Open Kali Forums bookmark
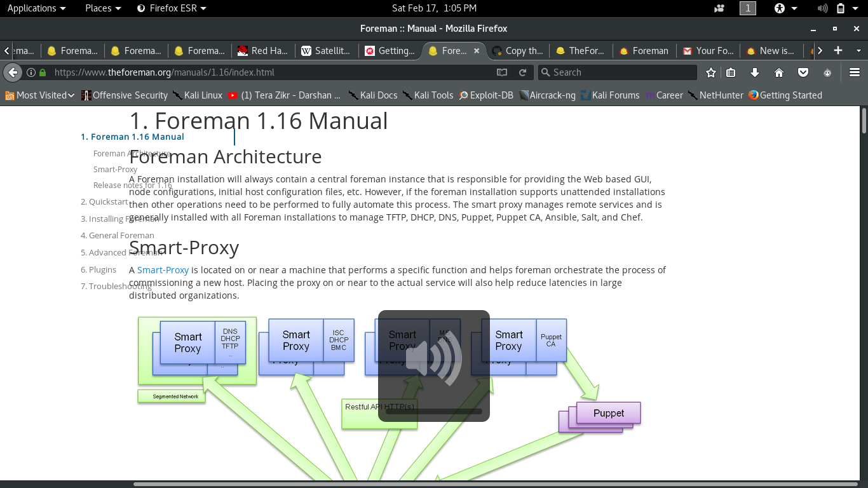The height and width of the screenshot is (488, 868). [x=609, y=95]
